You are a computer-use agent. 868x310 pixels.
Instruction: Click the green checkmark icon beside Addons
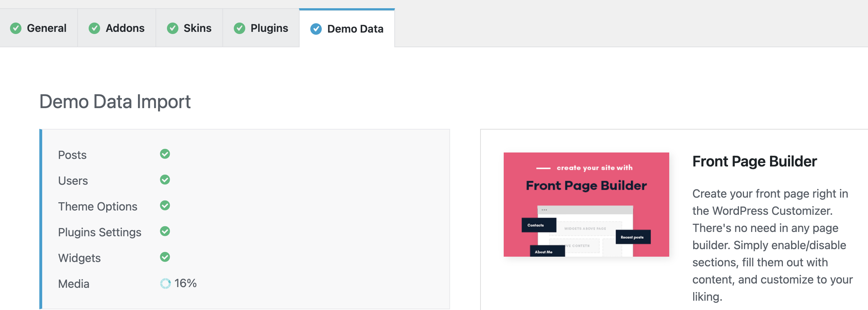(94, 28)
